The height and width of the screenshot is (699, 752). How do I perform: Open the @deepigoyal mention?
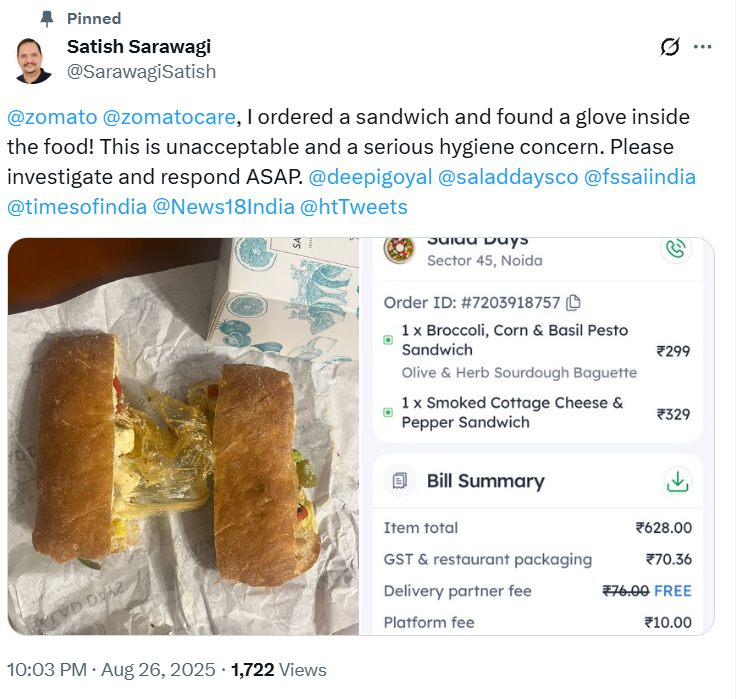click(370, 177)
